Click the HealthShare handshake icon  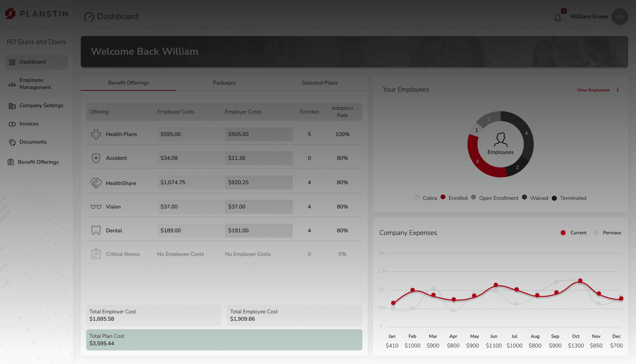[96, 183]
